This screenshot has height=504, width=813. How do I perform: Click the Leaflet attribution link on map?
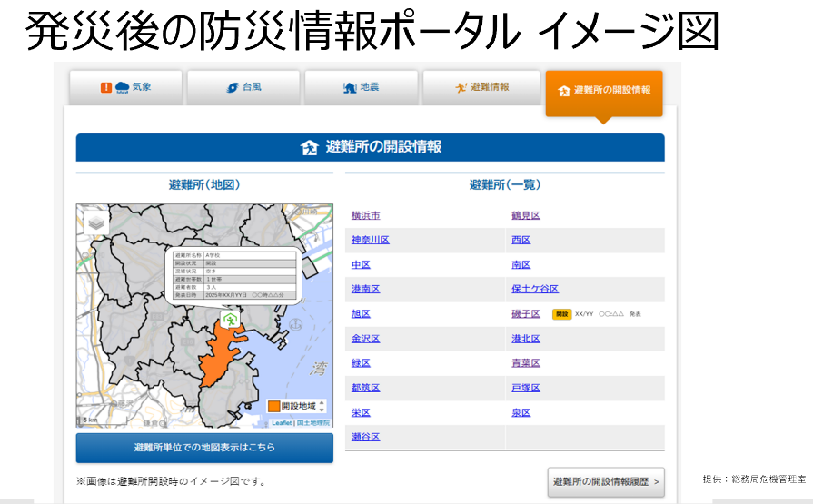[282, 423]
